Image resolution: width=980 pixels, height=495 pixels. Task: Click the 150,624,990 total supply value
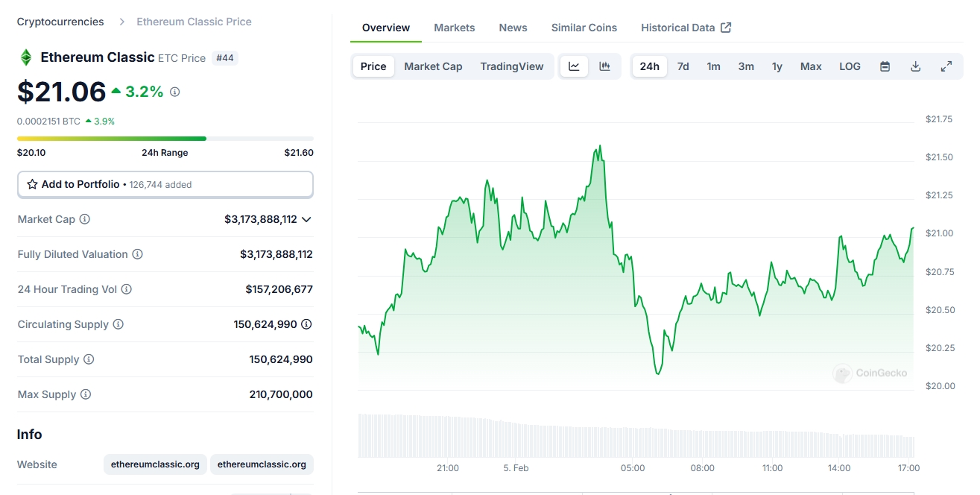[281, 359]
